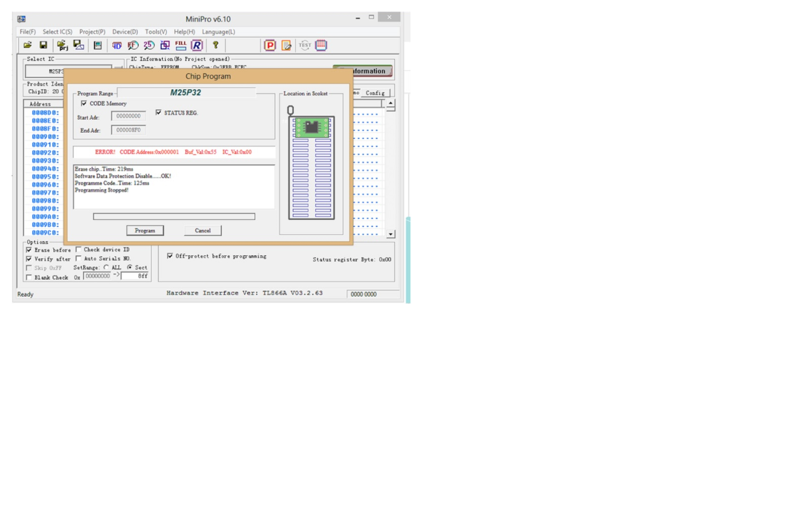Open the Device(D) menu

click(125, 32)
